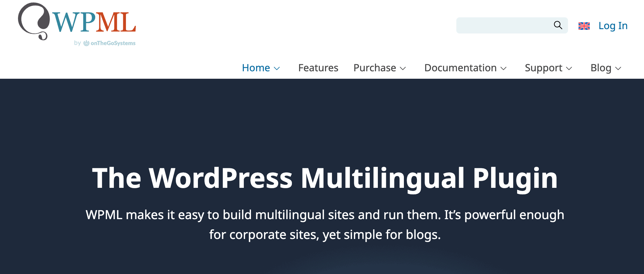Viewport: 644px width, 274px height.
Task: Click the WPML logo in the header
Action: pyautogui.click(x=77, y=22)
